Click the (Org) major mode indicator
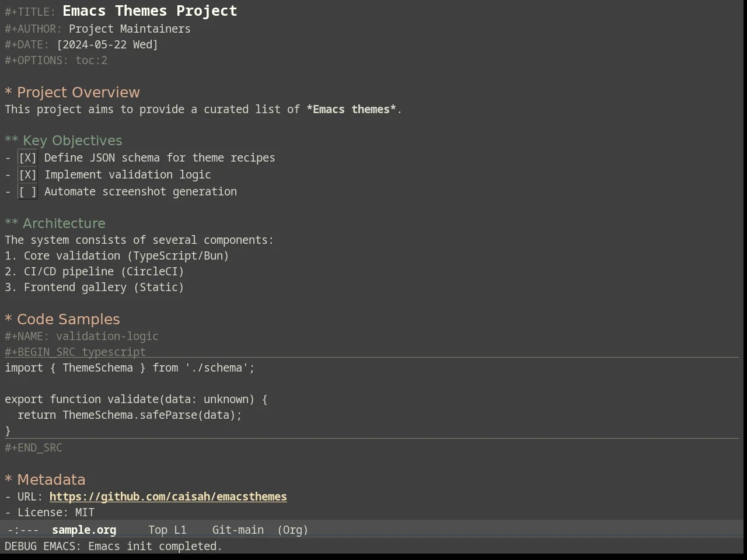This screenshot has height=560, width=747. [x=292, y=530]
